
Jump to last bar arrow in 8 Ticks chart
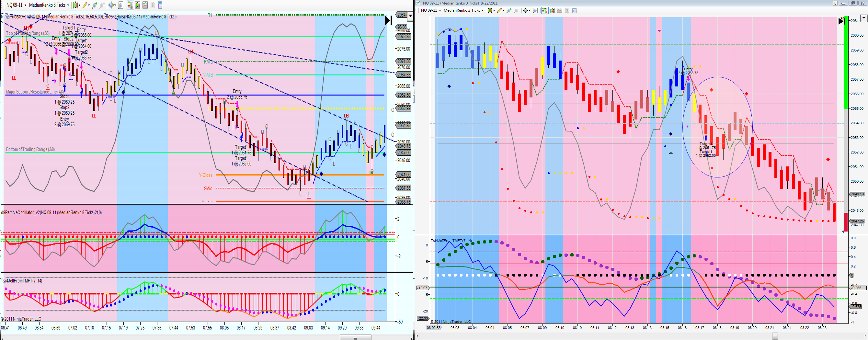click(389, 20)
